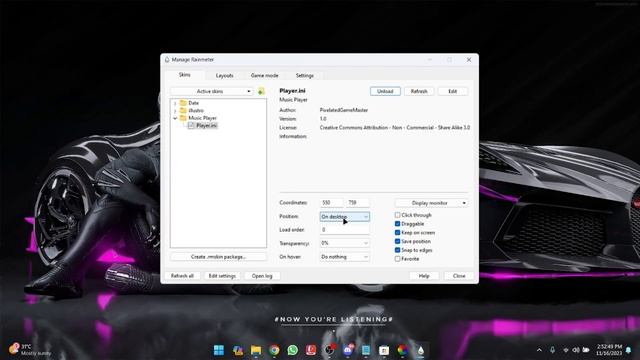Open the Transparency dropdown
This screenshot has height=360, width=640.
tap(344, 243)
